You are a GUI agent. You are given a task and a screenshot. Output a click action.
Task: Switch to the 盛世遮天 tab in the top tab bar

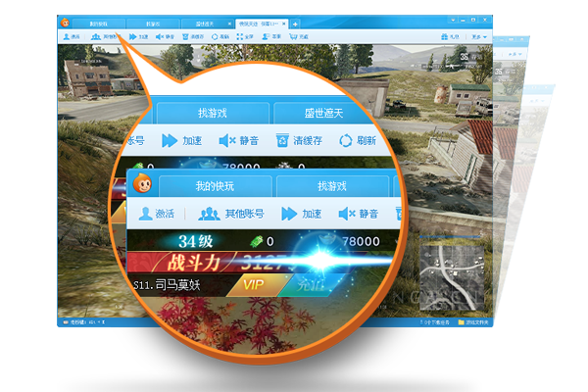208,24
